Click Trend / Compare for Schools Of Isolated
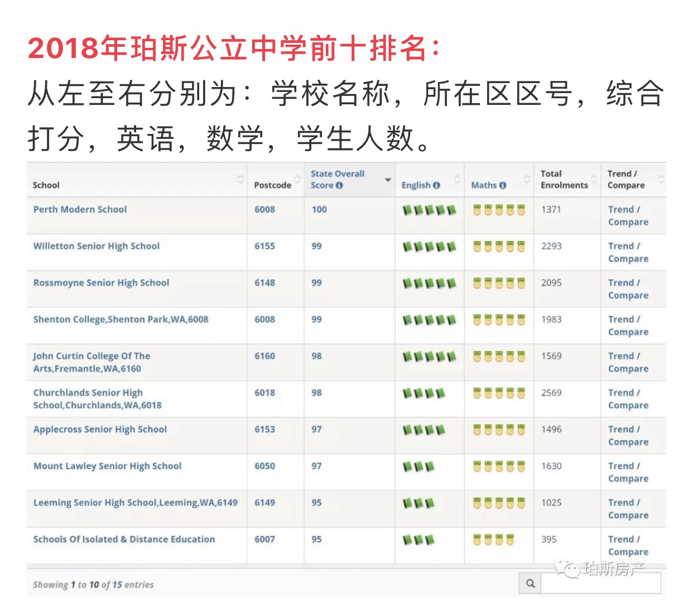 pyautogui.click(x=628, y=545)
